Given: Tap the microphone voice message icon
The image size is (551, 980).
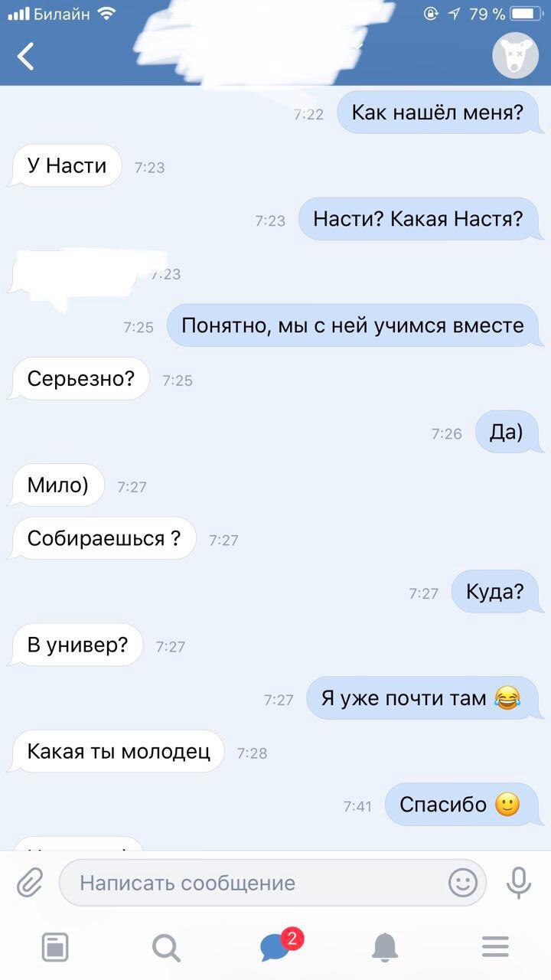Looking at the screenshot, I should click(519, 883).
